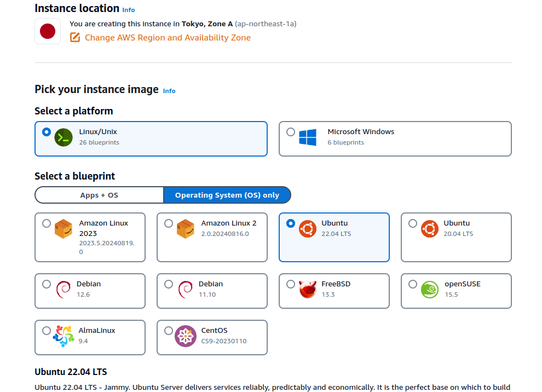Click the openSUSE chameleon icon
The image size is (542, 392).
430,290
